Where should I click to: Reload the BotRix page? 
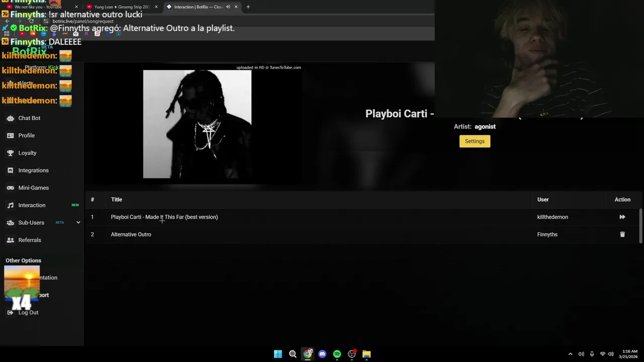[x=31, y=21]
